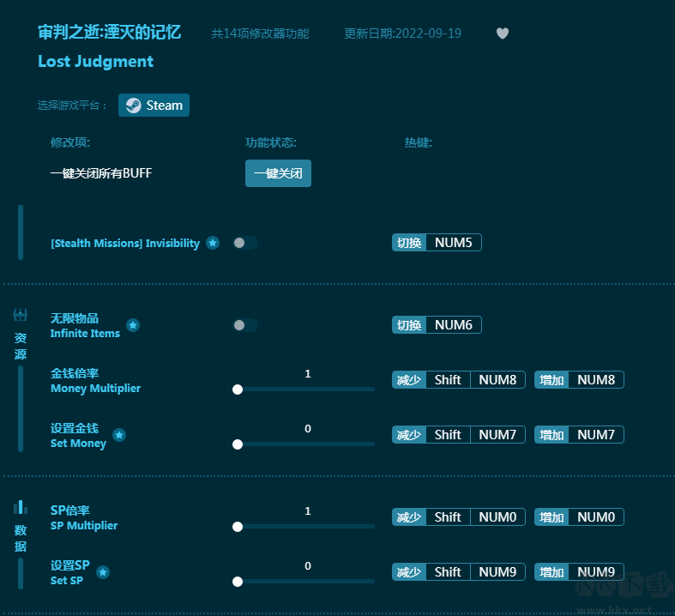This screenshot has width=675, height=616.
Task: Click the SP Multiplier value 1
Action: coord(308,511)
